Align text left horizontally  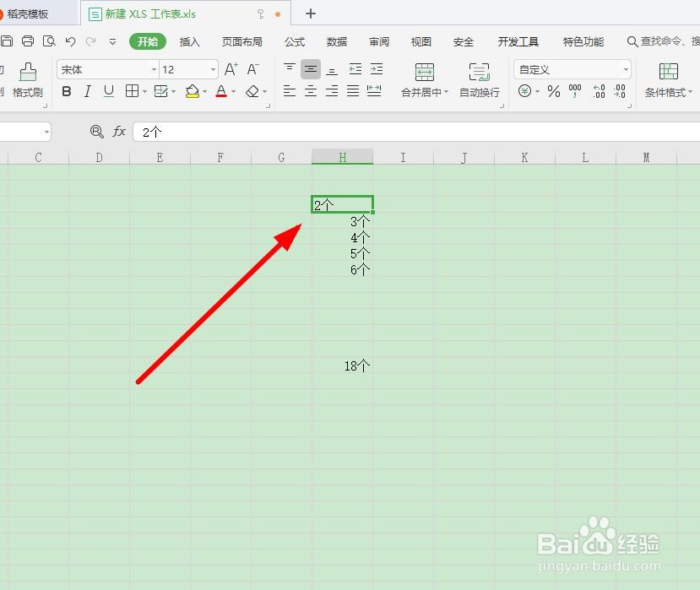coord(290,91)
